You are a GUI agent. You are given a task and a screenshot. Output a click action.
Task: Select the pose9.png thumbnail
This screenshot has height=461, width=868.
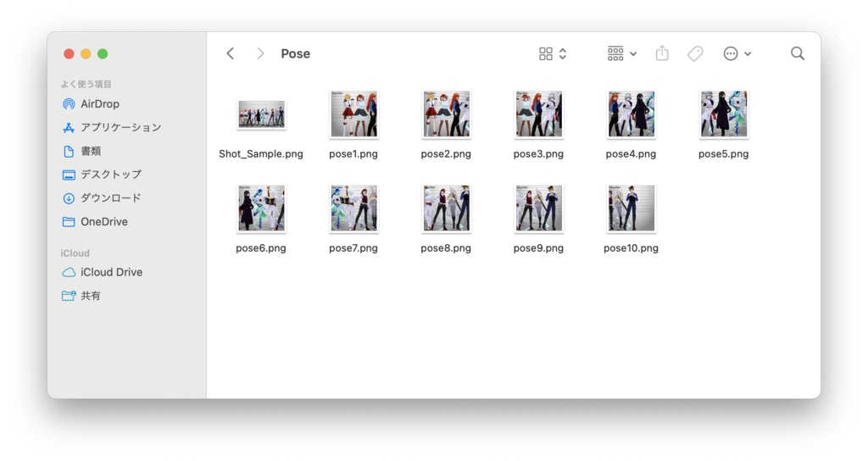click(538, 208)
